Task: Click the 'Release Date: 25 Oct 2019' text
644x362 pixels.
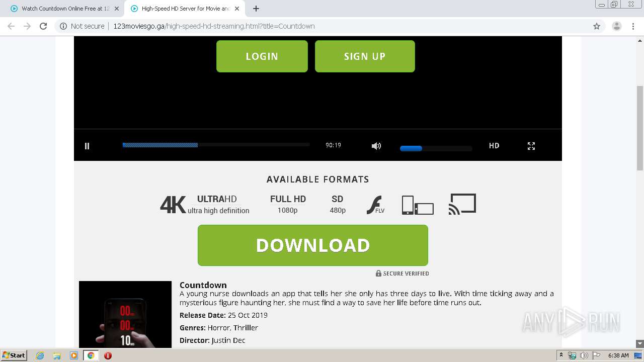Action: click(x=223, y=315)
